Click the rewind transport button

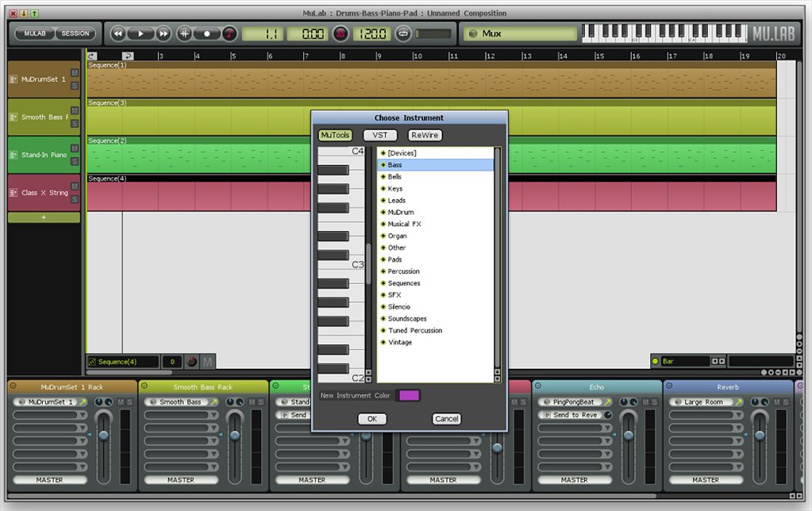coord(118,33)
